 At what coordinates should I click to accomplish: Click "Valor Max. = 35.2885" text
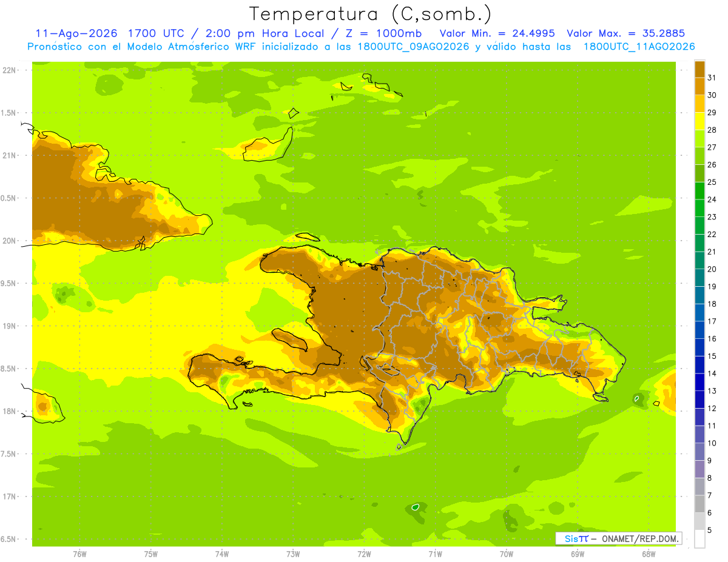pos(625,33)
